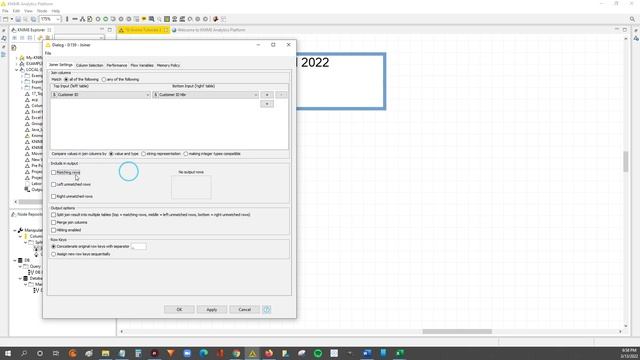Click the Windows Start icon

7,353
